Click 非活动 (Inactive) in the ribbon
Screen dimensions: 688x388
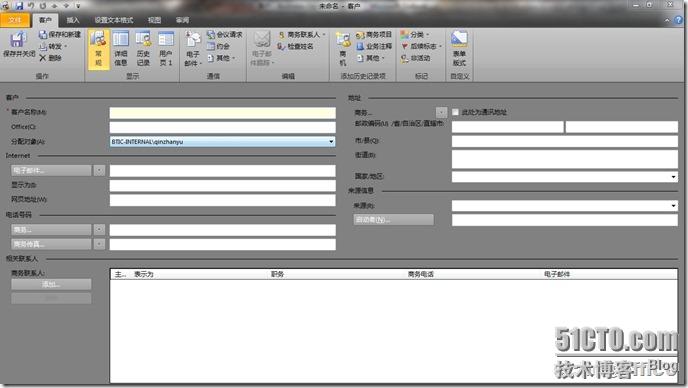pos(415,58)
